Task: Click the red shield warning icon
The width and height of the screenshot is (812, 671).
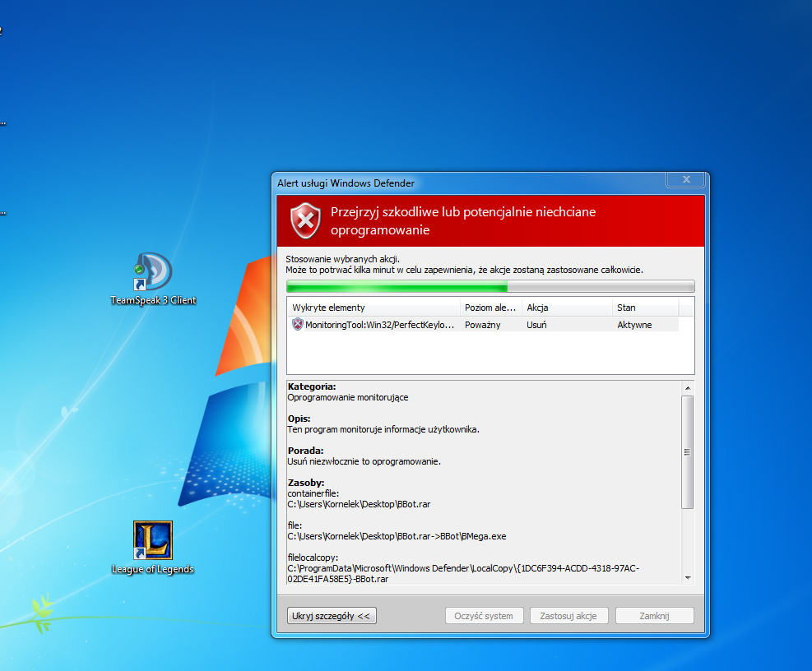Action: tap(305, 220)
